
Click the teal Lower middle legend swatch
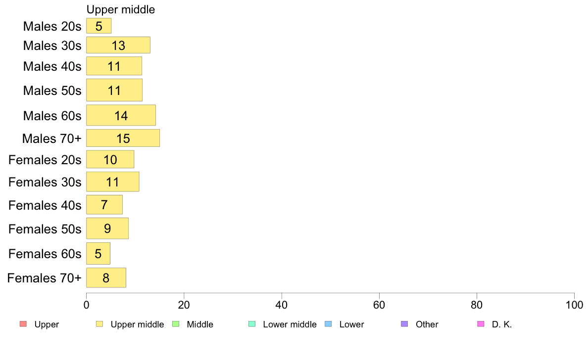click(252, 324)
